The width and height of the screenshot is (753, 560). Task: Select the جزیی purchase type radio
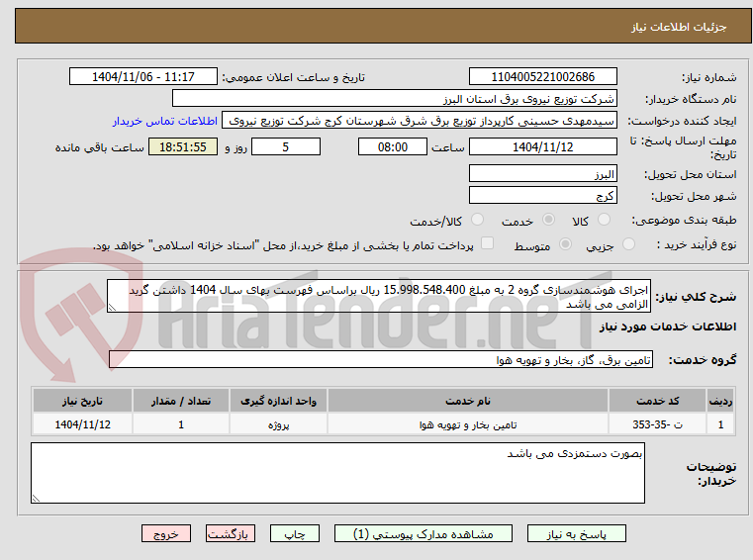(628, 244)
